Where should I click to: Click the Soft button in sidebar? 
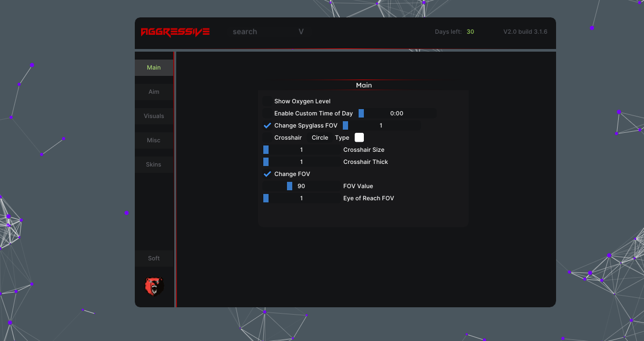(154, 258)
